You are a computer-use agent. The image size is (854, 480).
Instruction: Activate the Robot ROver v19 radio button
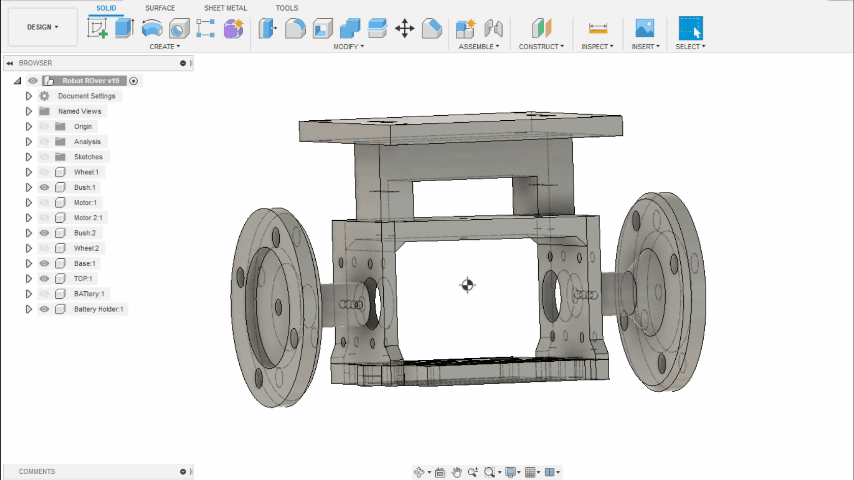point(134,80)
